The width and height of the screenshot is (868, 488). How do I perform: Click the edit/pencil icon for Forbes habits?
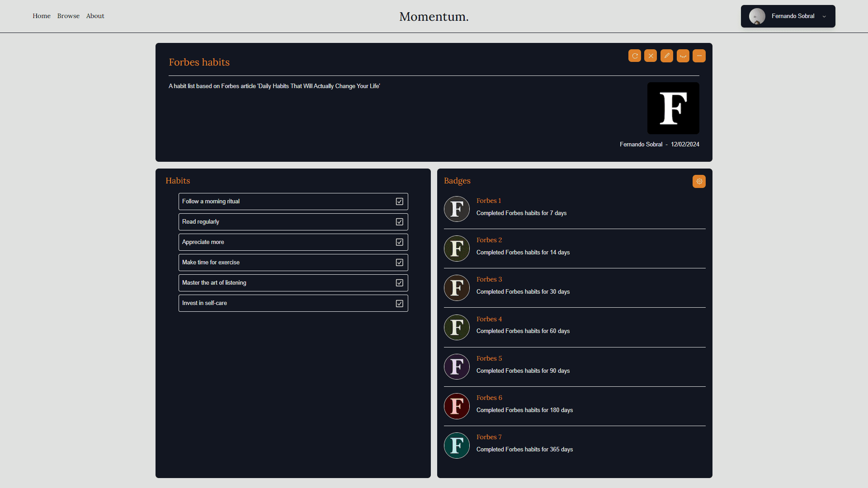coord(667,56)
